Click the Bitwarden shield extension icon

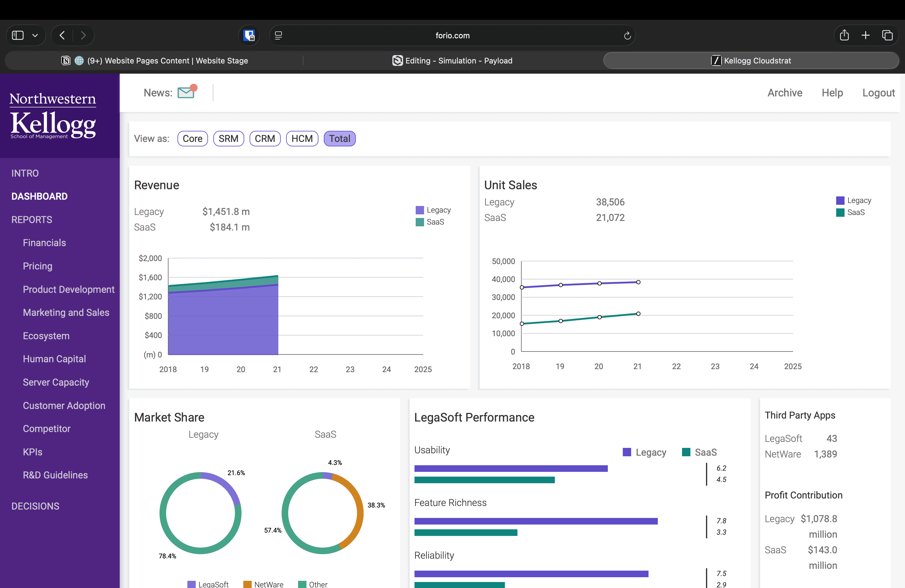pos(249,35)
